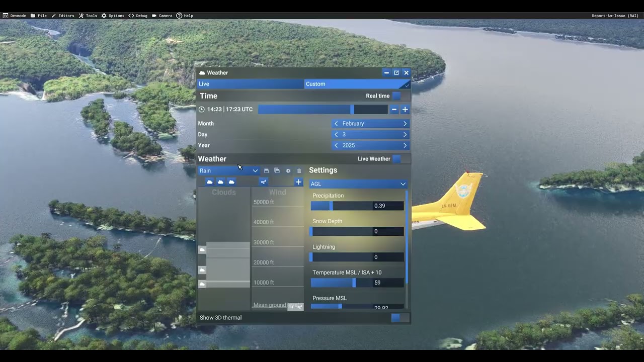Click the wind layer icon
The width and height of the screenshot is (644, 362).
tap(263, 182)
